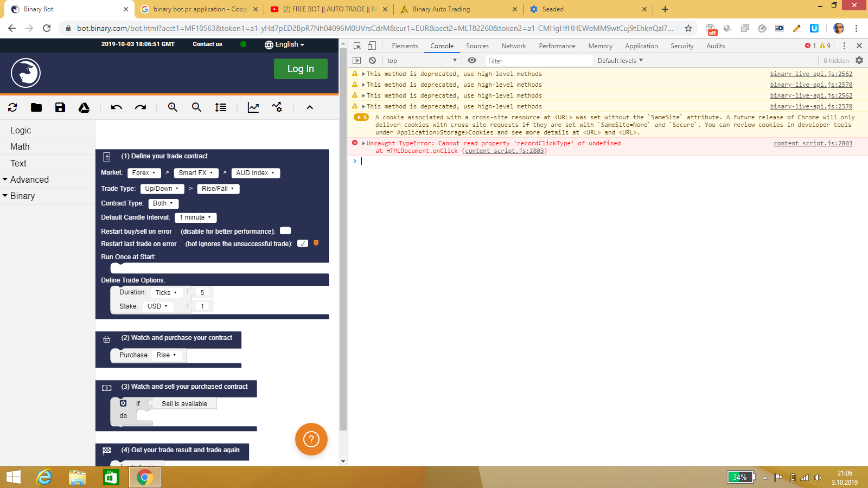Show the console sidebar icon
The image size is (868, 488).
(x=356, y=61)
